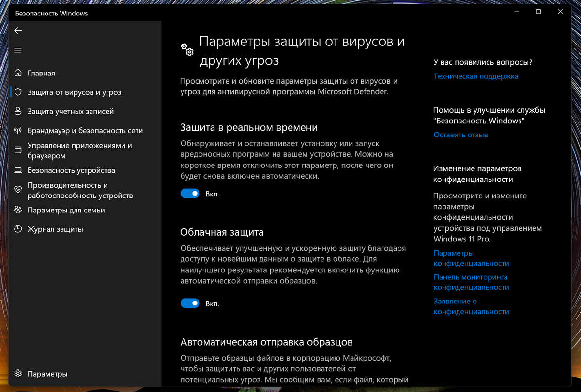Image resolution: width=581 pixels, height=392 pixels.
Task: Click the firewall wireless signal icon
Action: (x=18, y=131)
